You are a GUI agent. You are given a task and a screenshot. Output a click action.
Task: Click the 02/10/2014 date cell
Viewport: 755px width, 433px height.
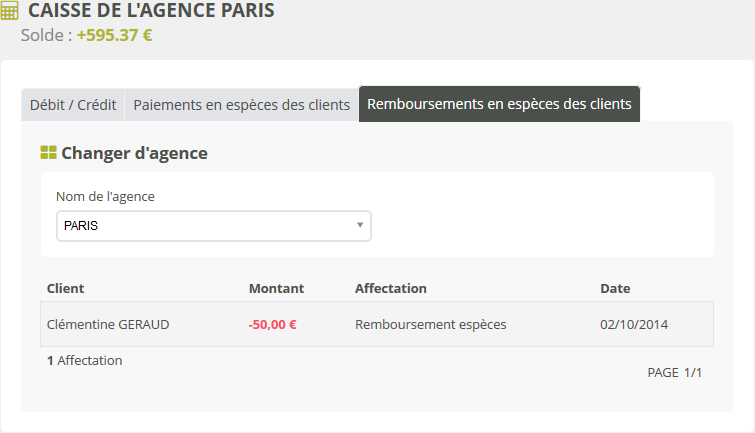(634, 324)
